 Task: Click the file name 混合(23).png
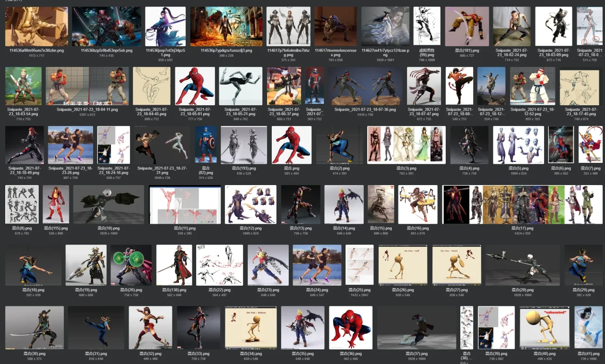click(268, 290)
